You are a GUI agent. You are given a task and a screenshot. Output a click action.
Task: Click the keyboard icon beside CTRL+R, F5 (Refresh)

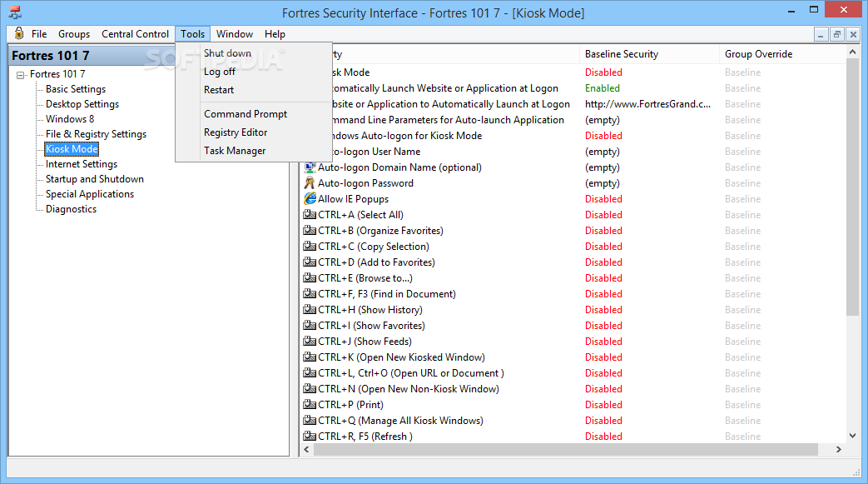(310, 436)
